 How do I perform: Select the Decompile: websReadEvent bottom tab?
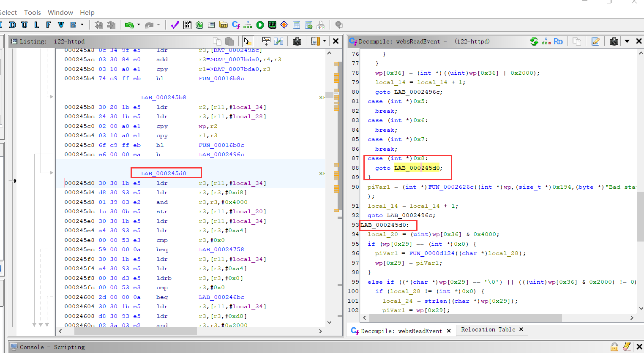[x=401, y=331]
